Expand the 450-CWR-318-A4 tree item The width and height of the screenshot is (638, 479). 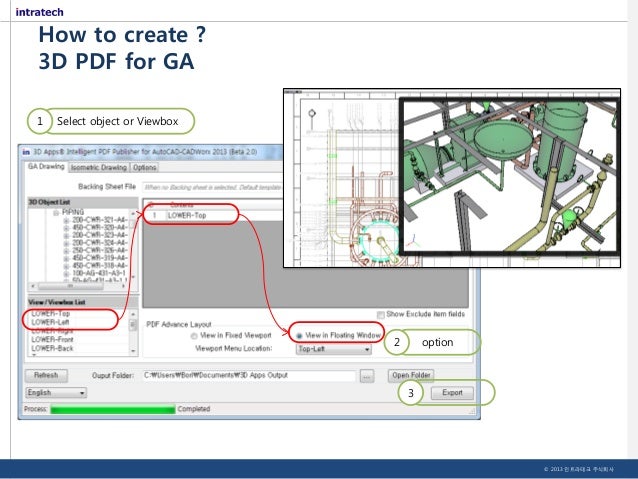66,266
